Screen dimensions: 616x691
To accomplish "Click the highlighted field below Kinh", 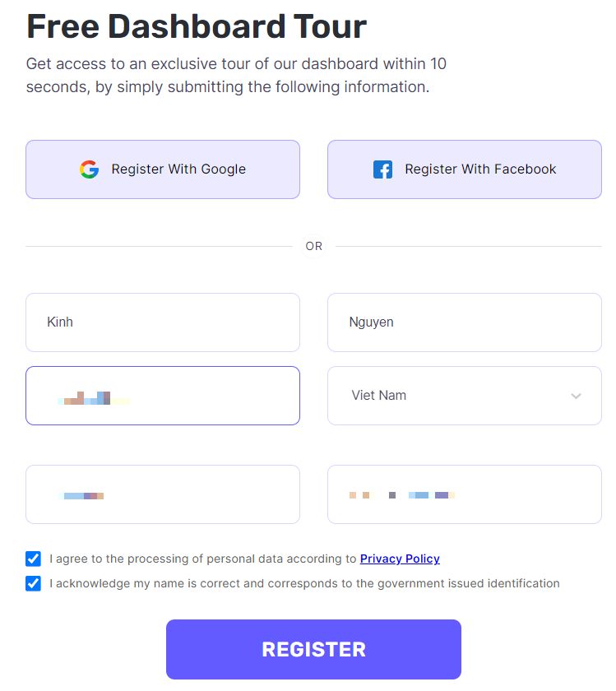I will (163, 396).
